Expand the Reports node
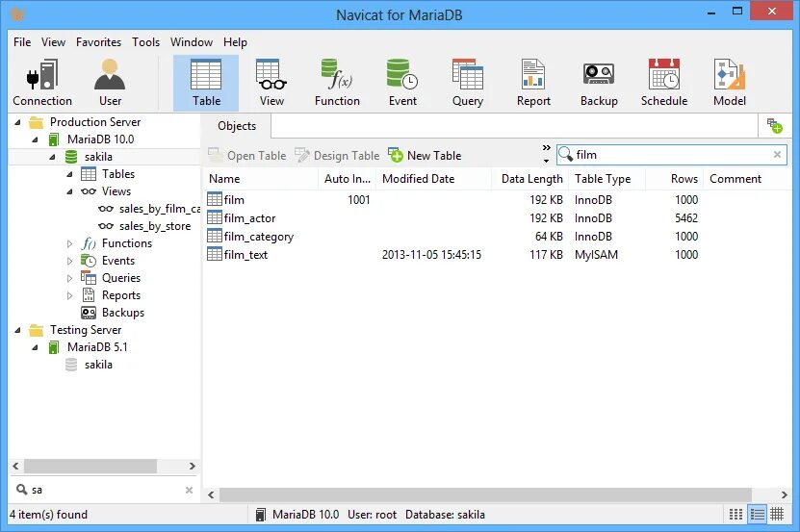 pyautogui.click(x=70, y=296)
